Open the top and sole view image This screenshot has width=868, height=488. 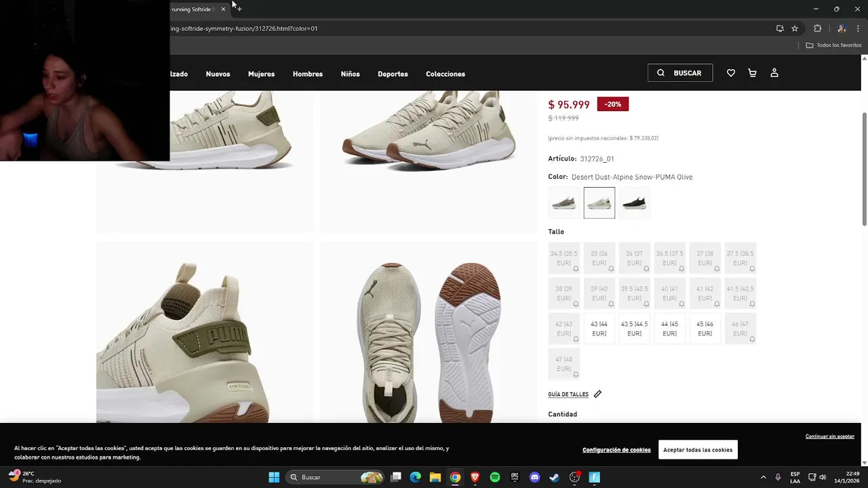point(428,332)
